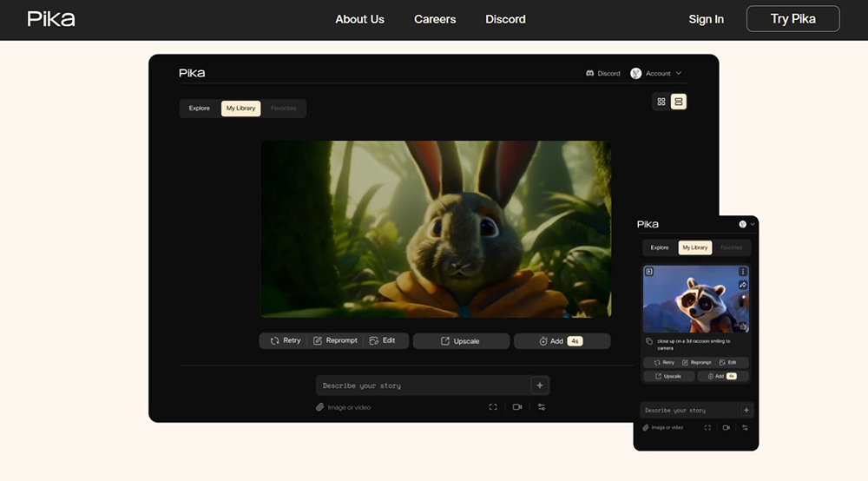Open the Careers link in top navigation
The image size is (868, 481).
[x=435, y=19]
